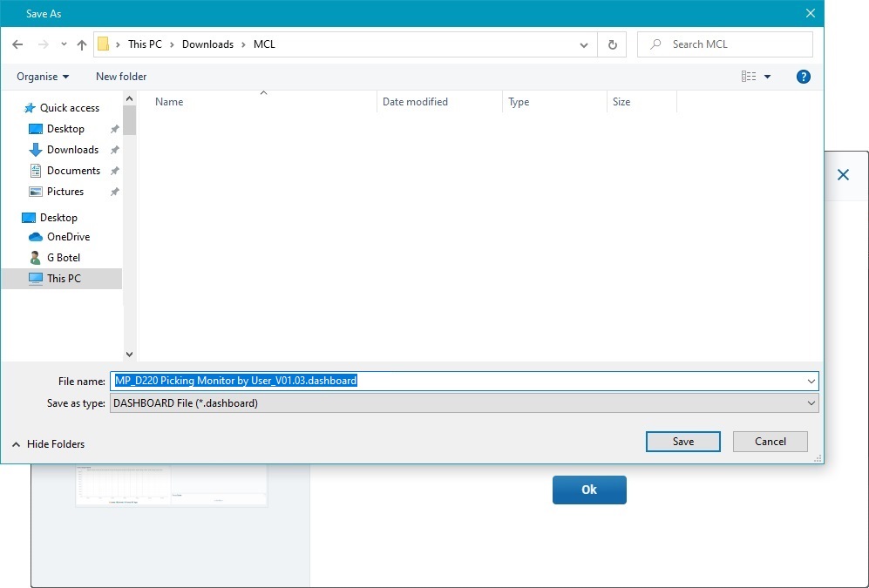Open the Organise menu
The height and width of the screenshot is (588, 869).
(x=42, y=77)
